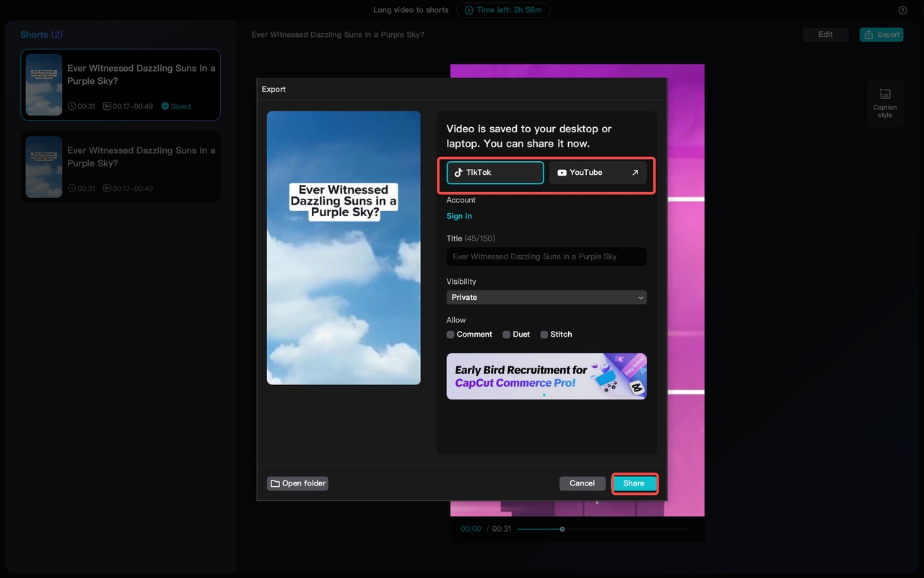The width and height of the screenshot is (924, 578).
Task: Click the help question mark icon
Action: coord(902,10)
